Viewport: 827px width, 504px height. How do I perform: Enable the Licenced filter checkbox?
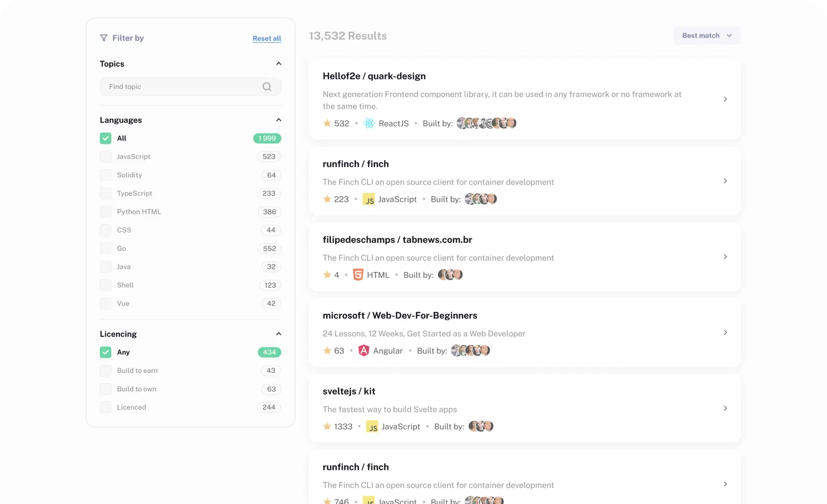coord(106,407)
